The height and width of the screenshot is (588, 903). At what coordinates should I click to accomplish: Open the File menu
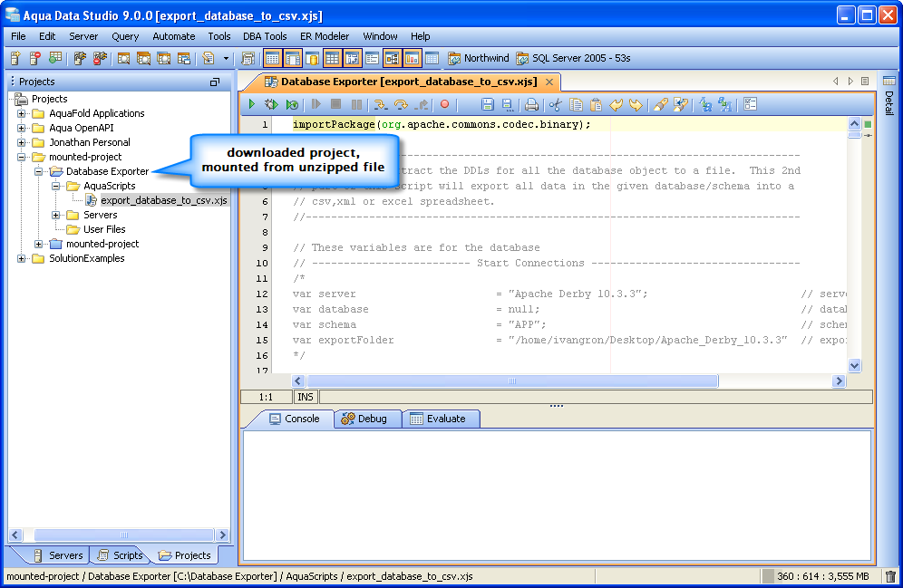pos(18,36)
